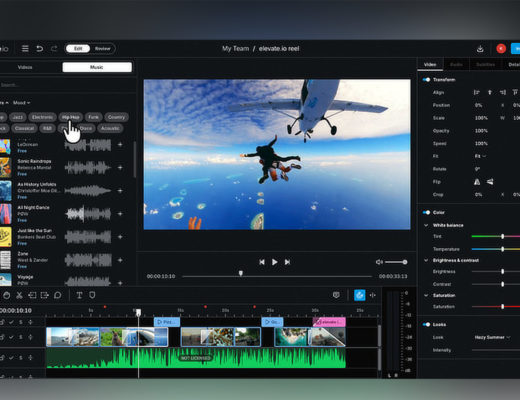Toggle the Looks section switch
520x400 pixels.
tap(426, 324)
